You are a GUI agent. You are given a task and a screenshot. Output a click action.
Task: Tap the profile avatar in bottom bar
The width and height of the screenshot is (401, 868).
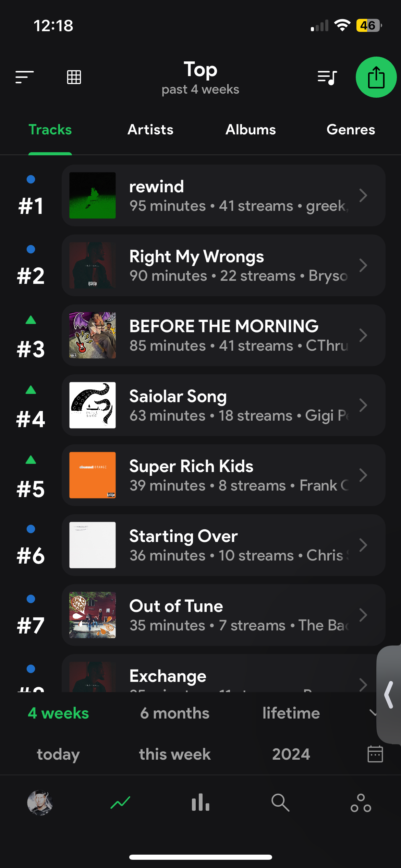click(x=40, y=803)
